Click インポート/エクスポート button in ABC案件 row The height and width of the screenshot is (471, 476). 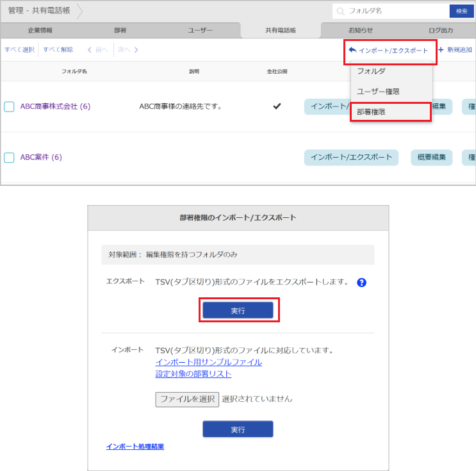pos(351,157)
